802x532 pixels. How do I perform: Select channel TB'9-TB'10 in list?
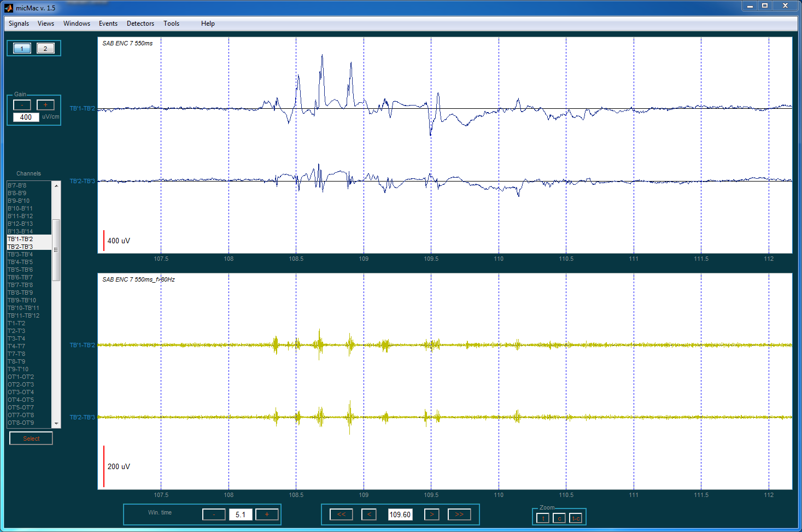pos(29,300)
